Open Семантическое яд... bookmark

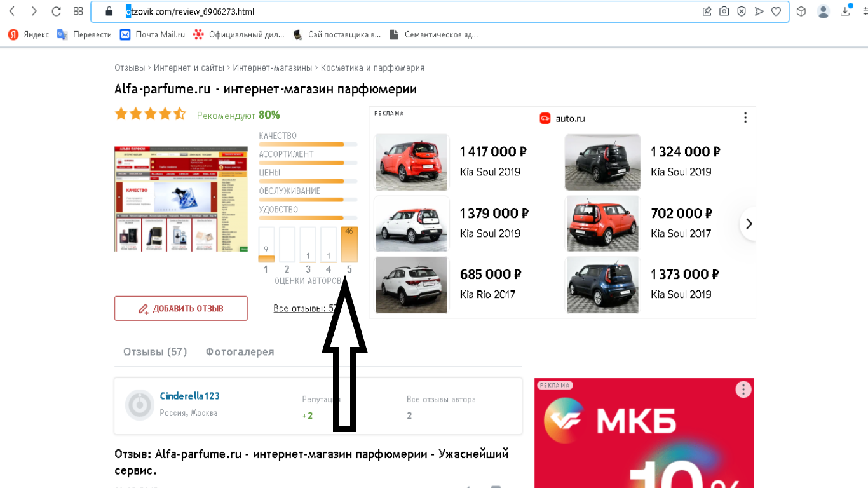coord(434,34)
